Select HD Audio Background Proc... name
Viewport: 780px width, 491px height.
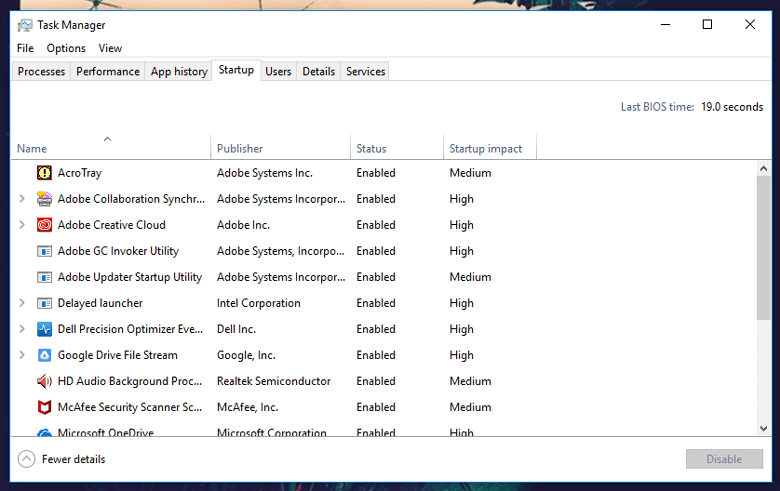[130, 381]
